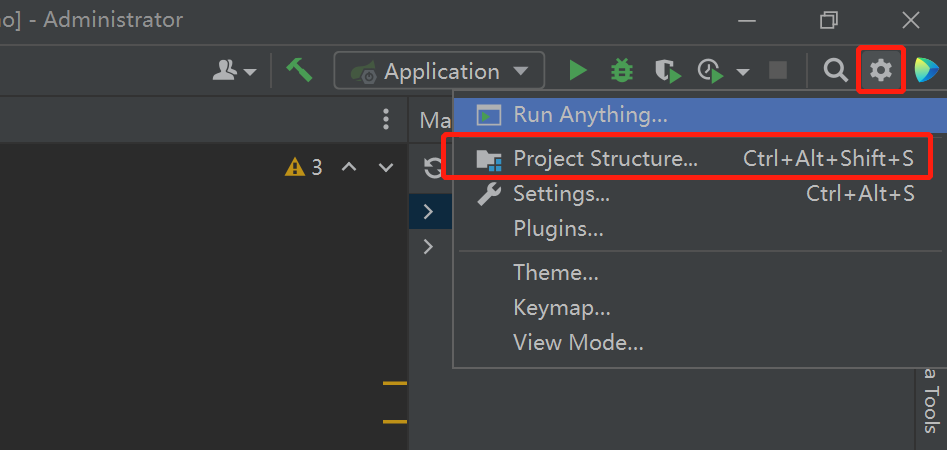Expand the dropdown arrow beside the Profiler icon
The width and height of the screenshot is (947, 450).
tap(743, 71)
